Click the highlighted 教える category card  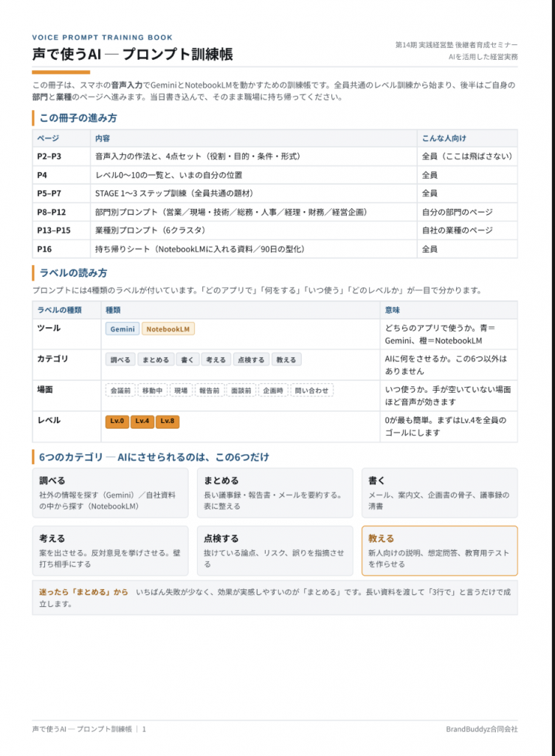(x=439, y=551)
